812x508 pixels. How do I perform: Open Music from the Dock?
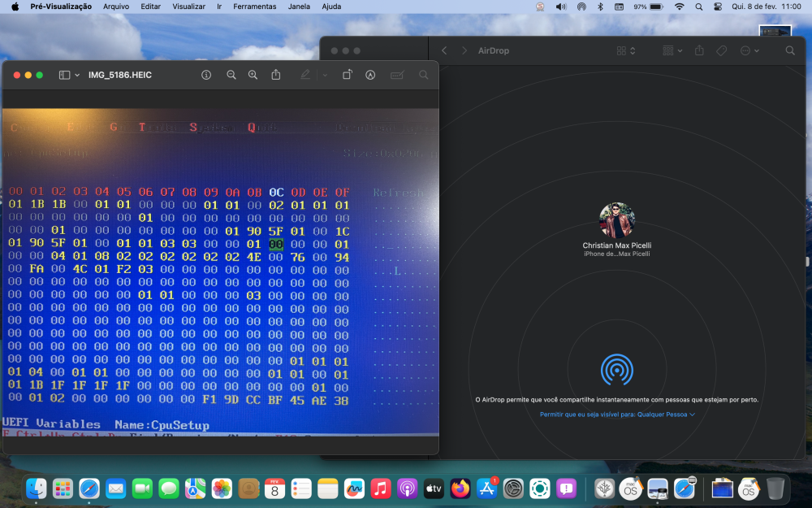381,488
